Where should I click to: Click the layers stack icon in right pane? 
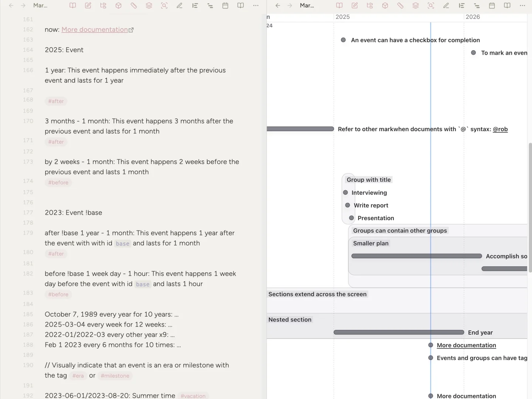pos(416,6)
